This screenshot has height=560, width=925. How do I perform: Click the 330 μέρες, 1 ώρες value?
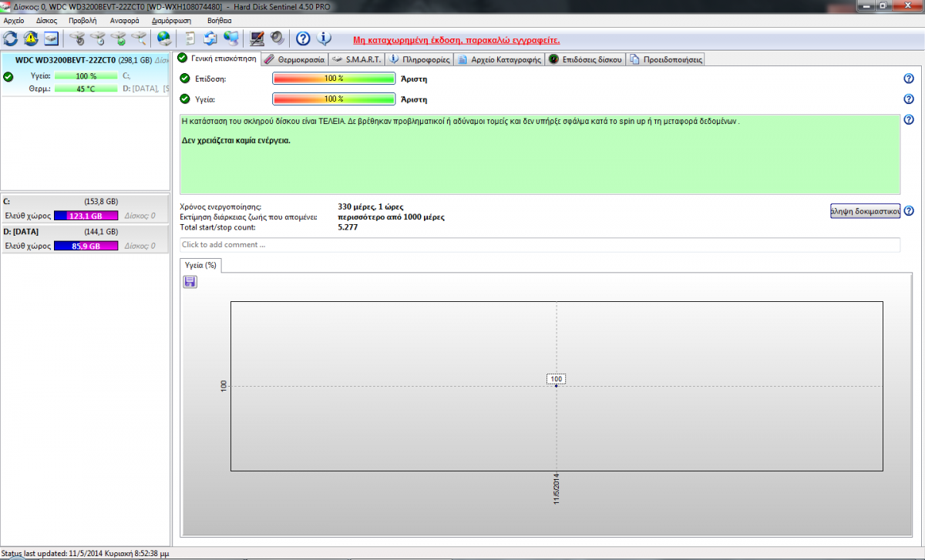(369, 206)
